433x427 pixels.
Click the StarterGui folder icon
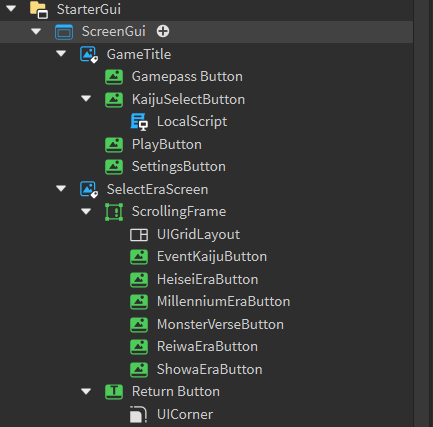[39, 9]
